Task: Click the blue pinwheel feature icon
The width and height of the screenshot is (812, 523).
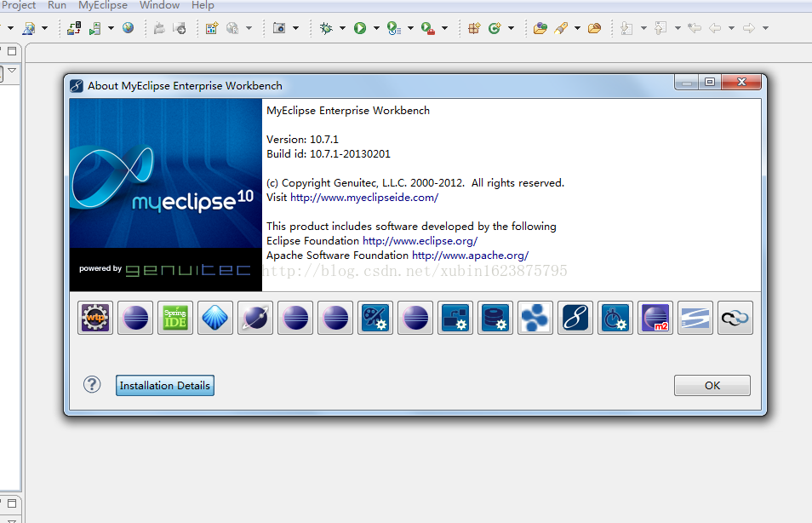Action: pyautogui.click(x=535, y=318)
